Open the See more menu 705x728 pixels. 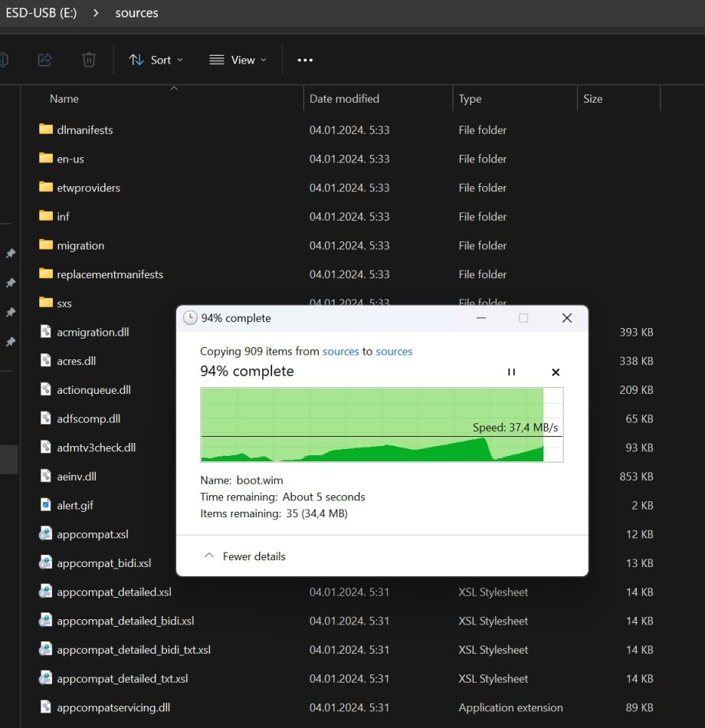tap(304, 59)
